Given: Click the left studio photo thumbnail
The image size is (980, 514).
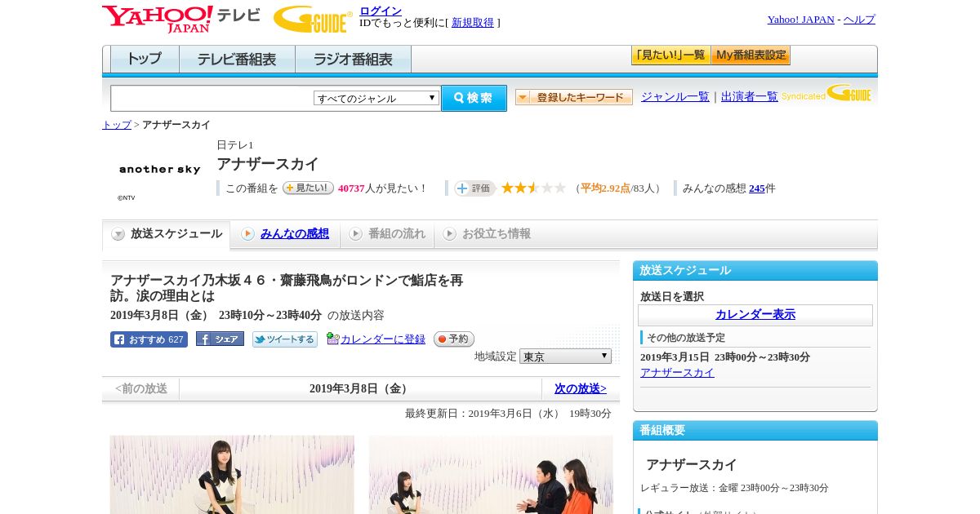Looking at the screenshot, I should pos(232,475).
